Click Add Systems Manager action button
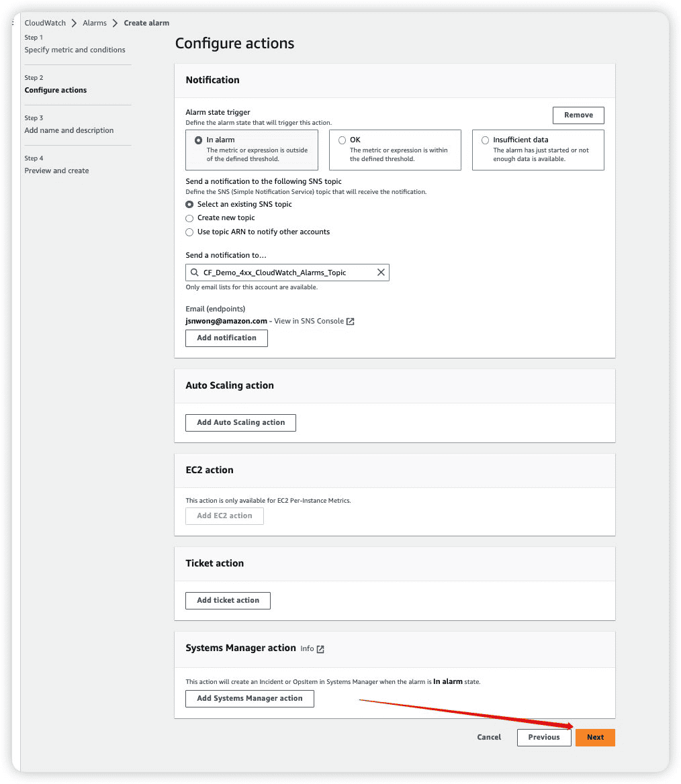 (x=250, y=699)
